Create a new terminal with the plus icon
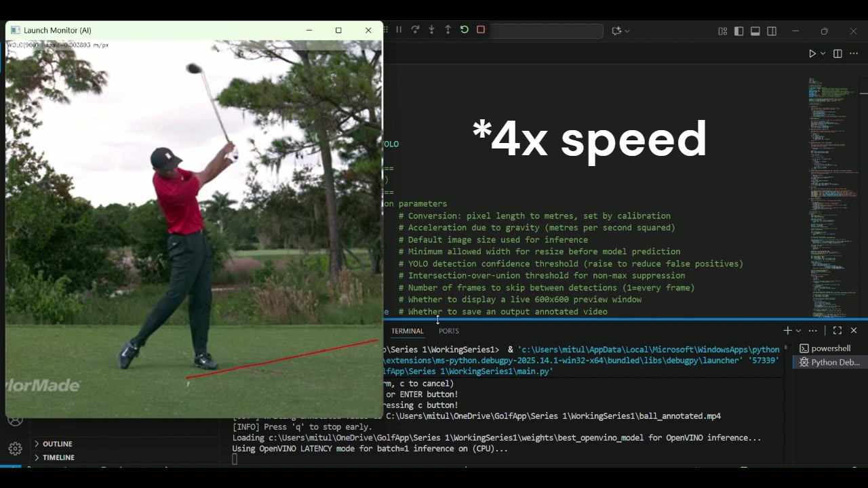 787,330
